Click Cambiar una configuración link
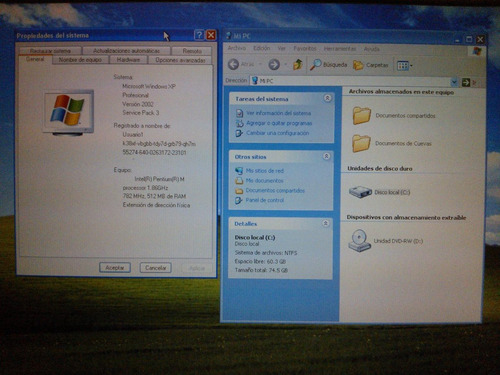 [277, 133]
